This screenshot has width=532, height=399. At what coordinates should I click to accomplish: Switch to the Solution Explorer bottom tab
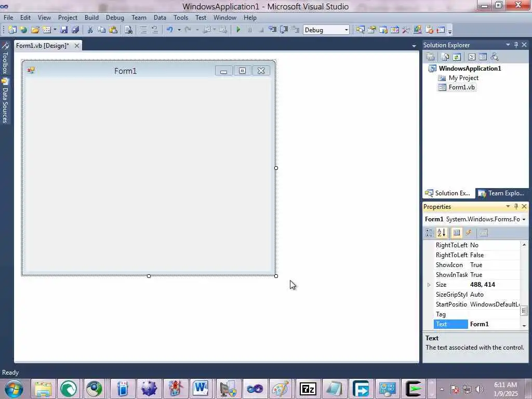pyautogui.click(x=448, y=193)
